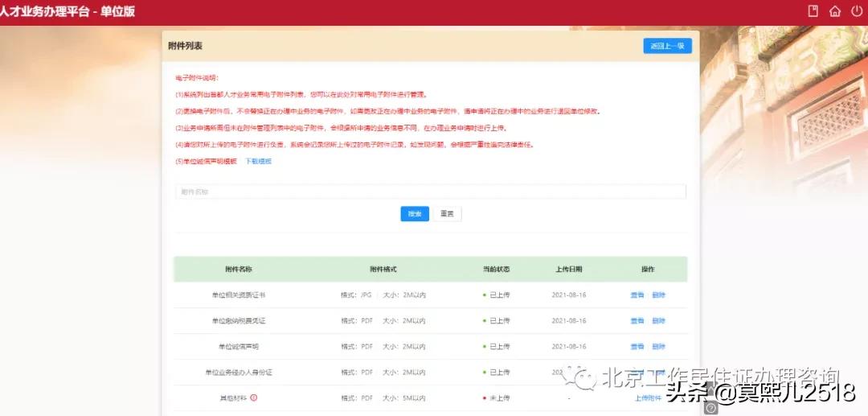Click the 返回上一级 button
This screenshot has height=416, width=868.
pyautogui.click(x=668, y=46)
